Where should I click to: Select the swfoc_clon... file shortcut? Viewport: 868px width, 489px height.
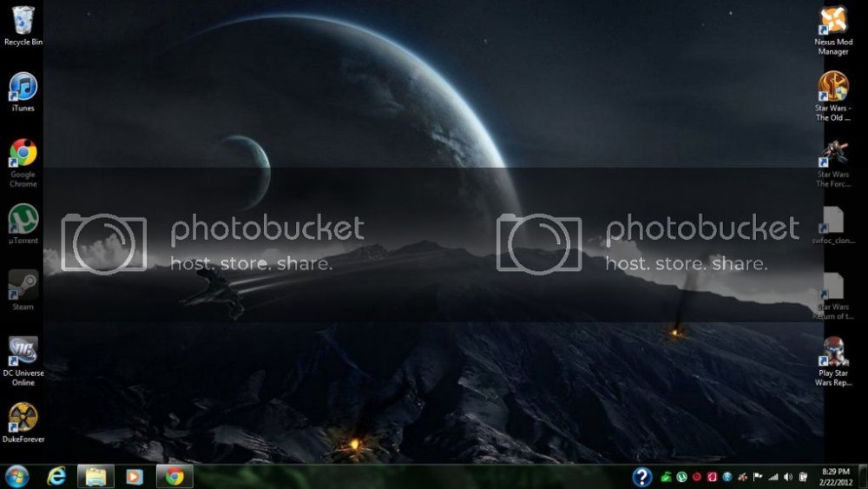(833, 226)
